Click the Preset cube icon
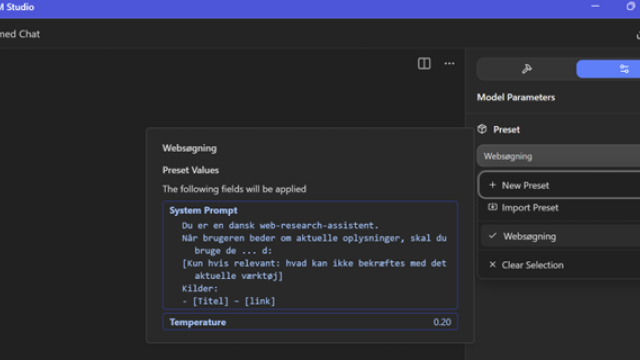 (x=482, y=129)
